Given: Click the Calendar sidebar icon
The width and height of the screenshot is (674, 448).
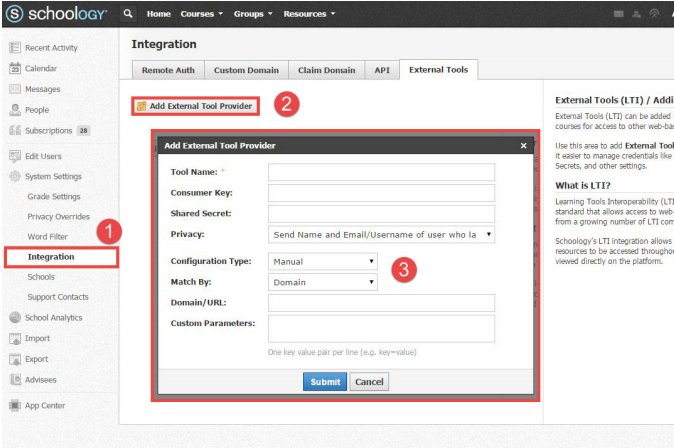Looking at the screenshot, I should point(15,68).
